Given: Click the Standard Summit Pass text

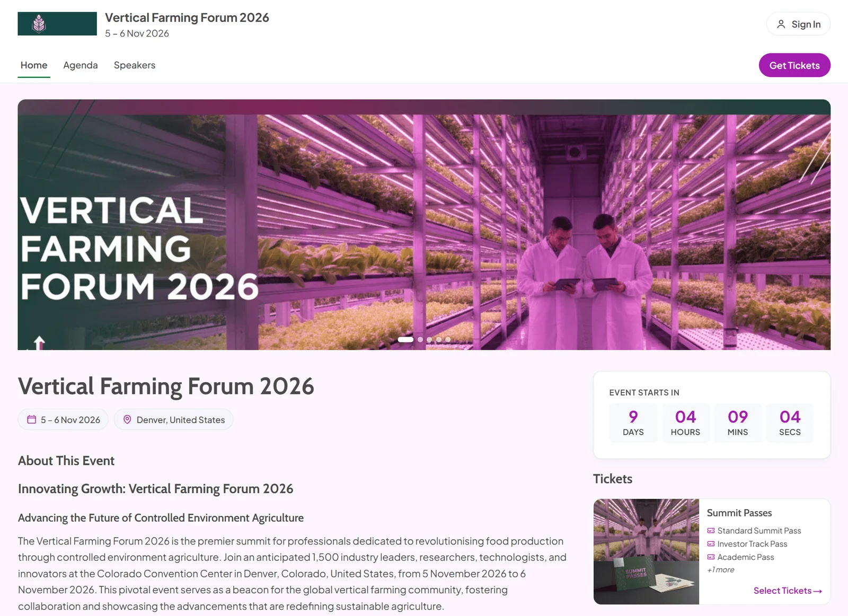Looking at the screenshot, I should [x=759, y=531].
